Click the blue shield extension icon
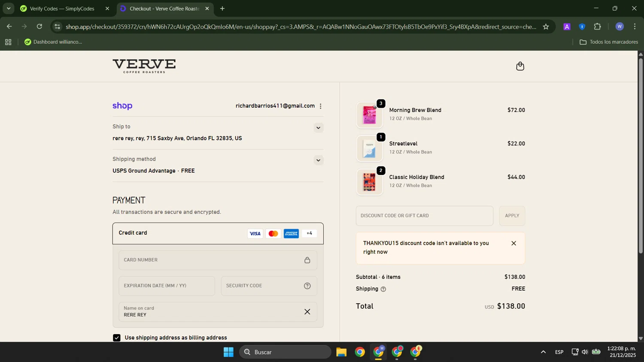This screenshot has height=362, width=644. [582, 27]
